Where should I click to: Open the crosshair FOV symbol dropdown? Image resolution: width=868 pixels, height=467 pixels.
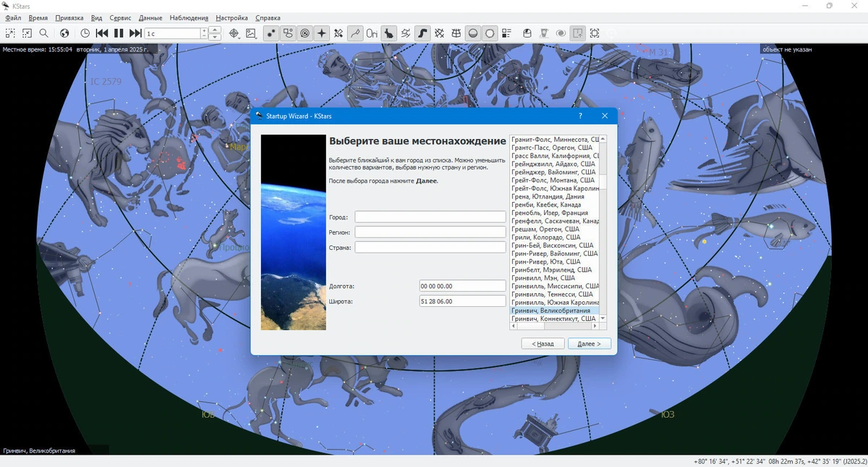pos(234,33)
